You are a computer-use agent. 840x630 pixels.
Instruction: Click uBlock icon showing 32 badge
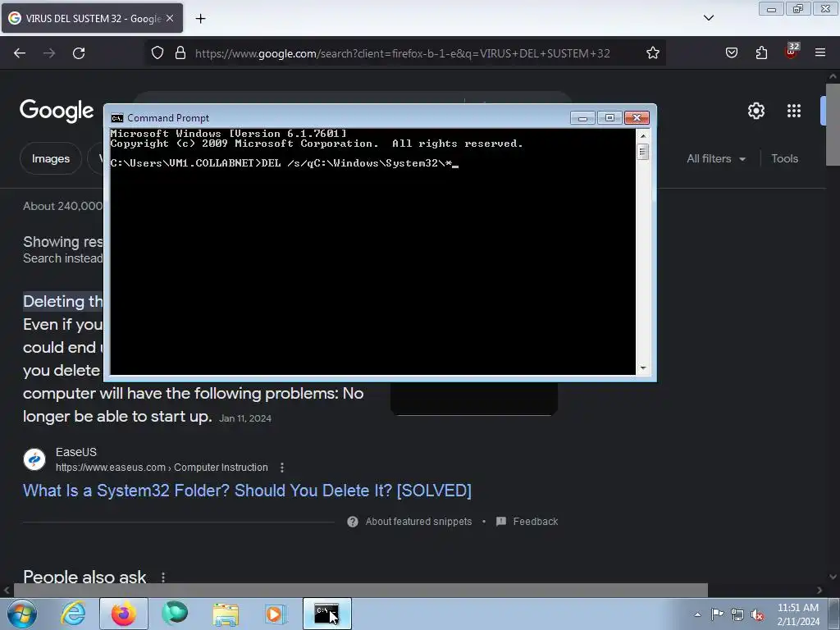tap(792, 52)
